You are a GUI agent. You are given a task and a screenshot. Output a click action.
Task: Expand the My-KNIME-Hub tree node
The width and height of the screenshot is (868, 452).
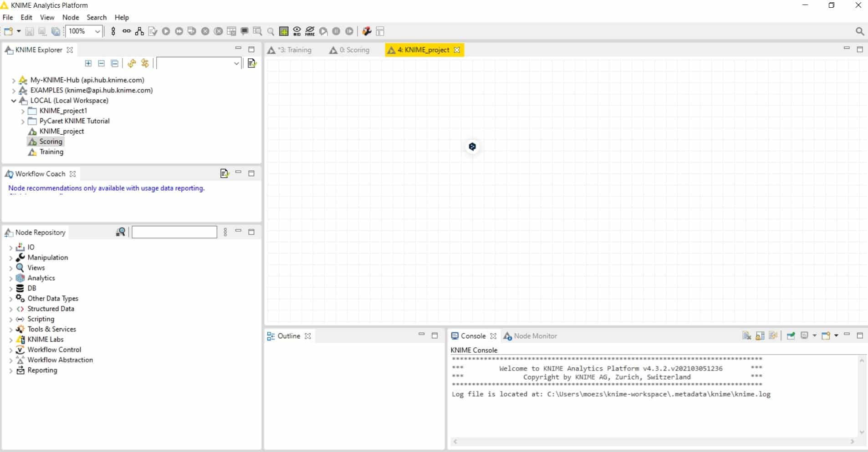click(14, 81)
